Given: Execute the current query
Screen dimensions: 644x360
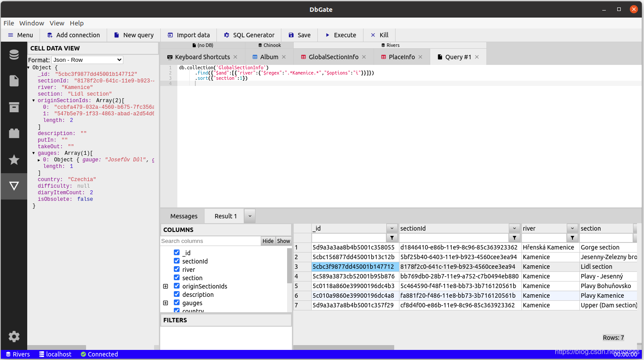Looking at the screenshot, I should [340, 35].
